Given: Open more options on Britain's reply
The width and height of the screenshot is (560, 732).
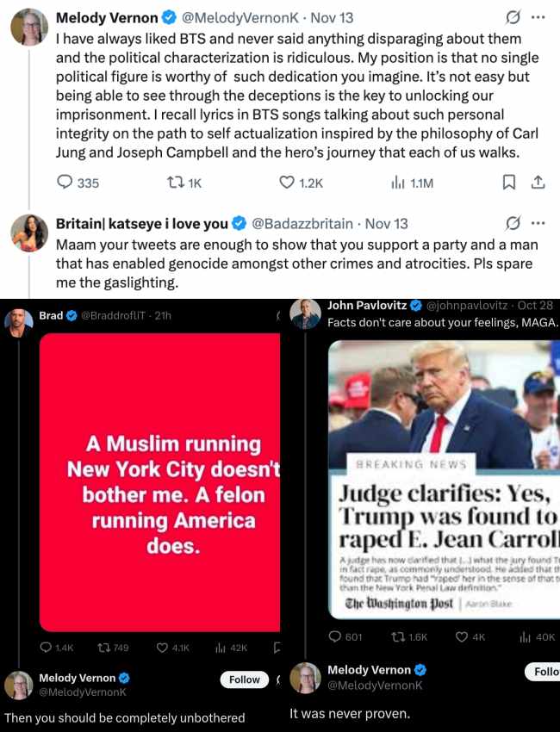Looking at the screenshot, I should (x=538, y=223).
